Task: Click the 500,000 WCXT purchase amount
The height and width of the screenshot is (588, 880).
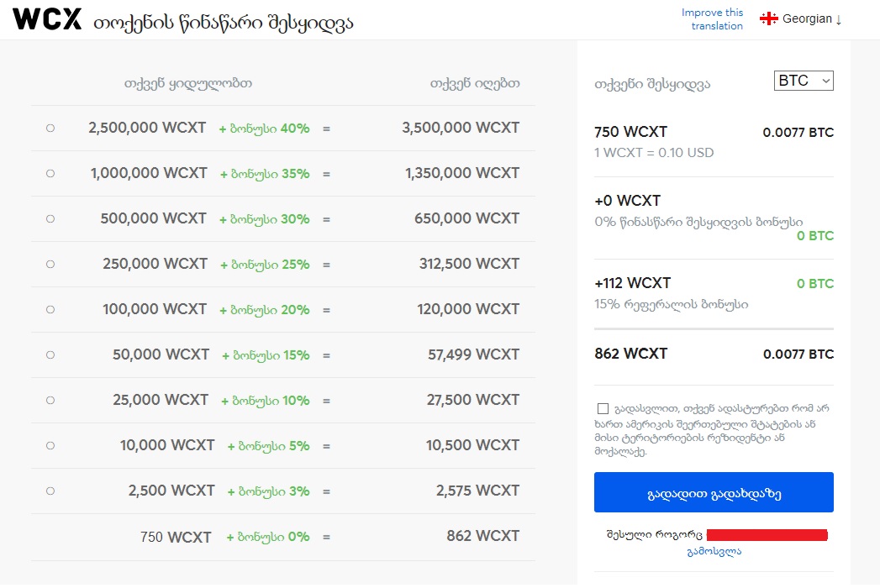Action: [x=153, y=218]
